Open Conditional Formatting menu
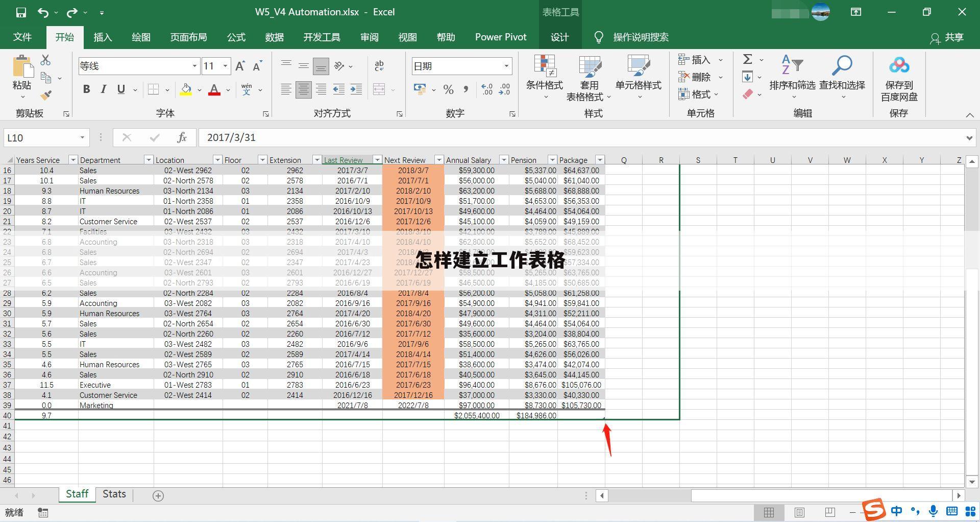This screenshot has height=522, width=980. click(545, 77)
